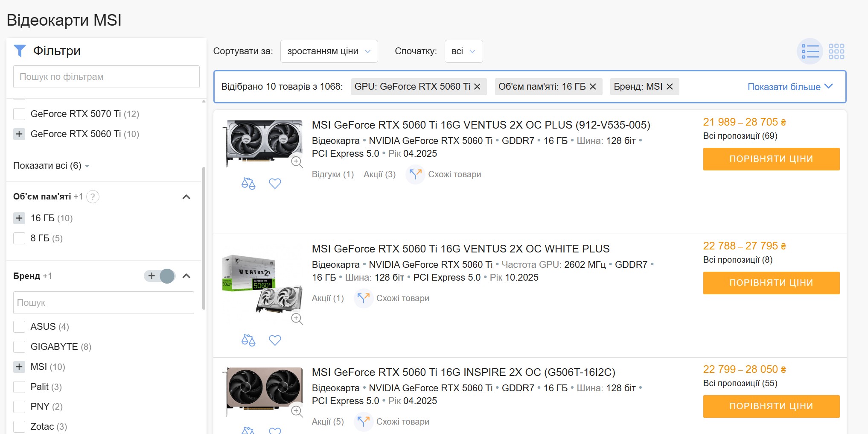Remove the 16 ГБ memory filter chip
Viewport: 868px width, 434px height.
tap(593, 87)
